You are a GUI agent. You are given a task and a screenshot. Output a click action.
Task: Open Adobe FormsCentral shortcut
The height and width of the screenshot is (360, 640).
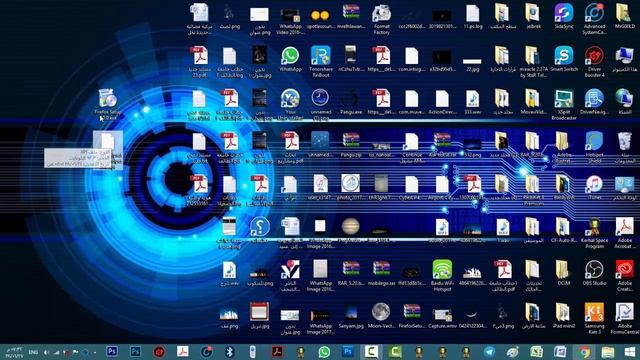coord(624,319)
